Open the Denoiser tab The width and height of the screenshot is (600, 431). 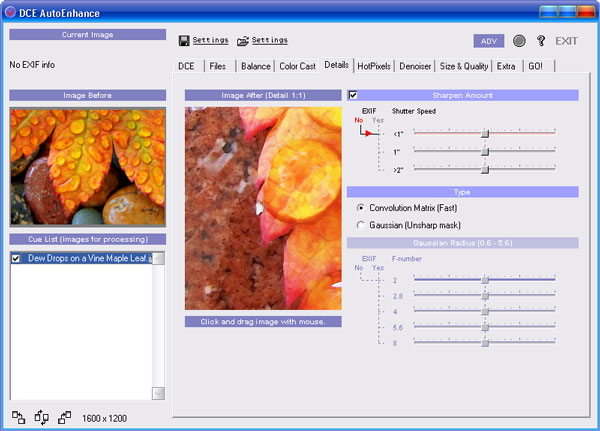[x=415, y=66]
